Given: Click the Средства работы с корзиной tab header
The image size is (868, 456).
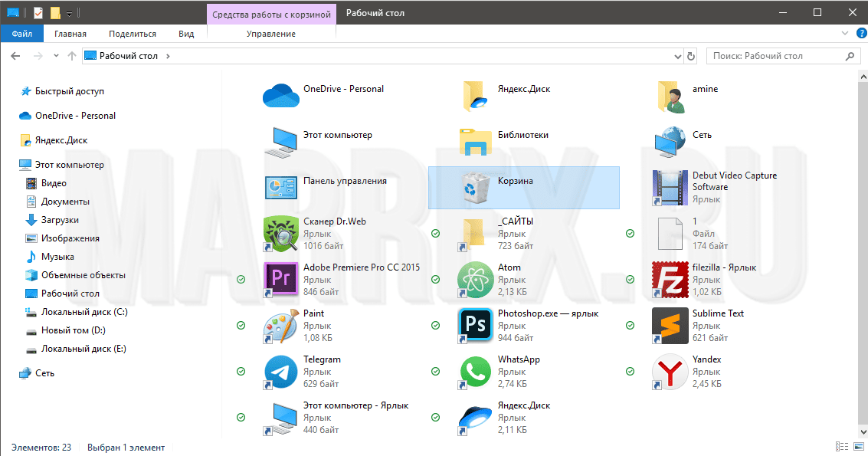Looking at the screenshot, I should click(271, 14).
